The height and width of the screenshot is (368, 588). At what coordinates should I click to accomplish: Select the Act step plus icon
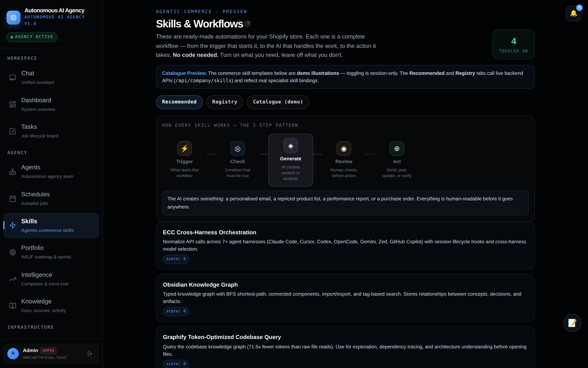(x=397, y=148)
